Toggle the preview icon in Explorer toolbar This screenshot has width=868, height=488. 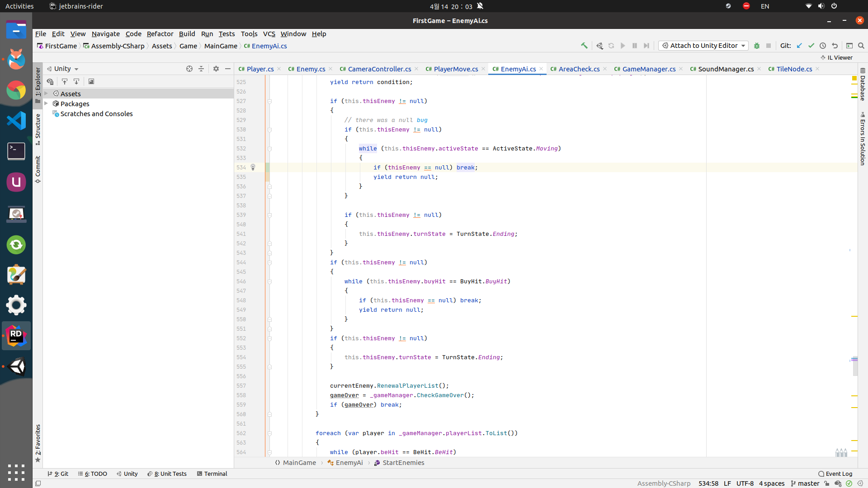[x=91, y=82]
